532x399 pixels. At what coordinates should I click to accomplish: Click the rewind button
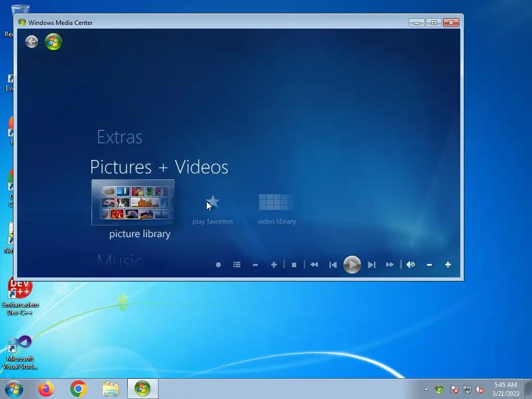314,264
